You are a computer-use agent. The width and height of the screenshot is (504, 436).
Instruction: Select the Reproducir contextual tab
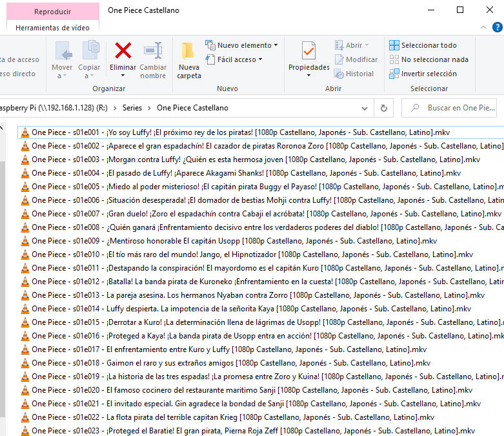[x=53, y=12]
